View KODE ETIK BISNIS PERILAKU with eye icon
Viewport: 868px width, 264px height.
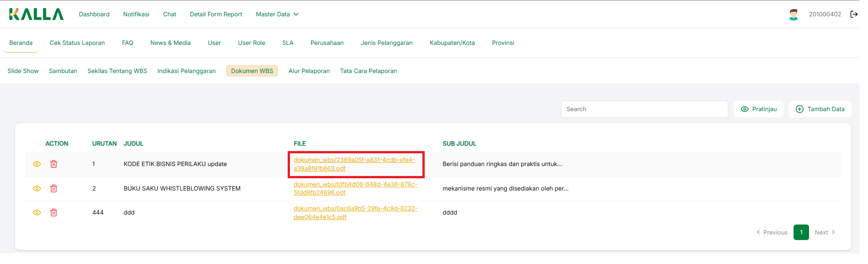[37, 164]
